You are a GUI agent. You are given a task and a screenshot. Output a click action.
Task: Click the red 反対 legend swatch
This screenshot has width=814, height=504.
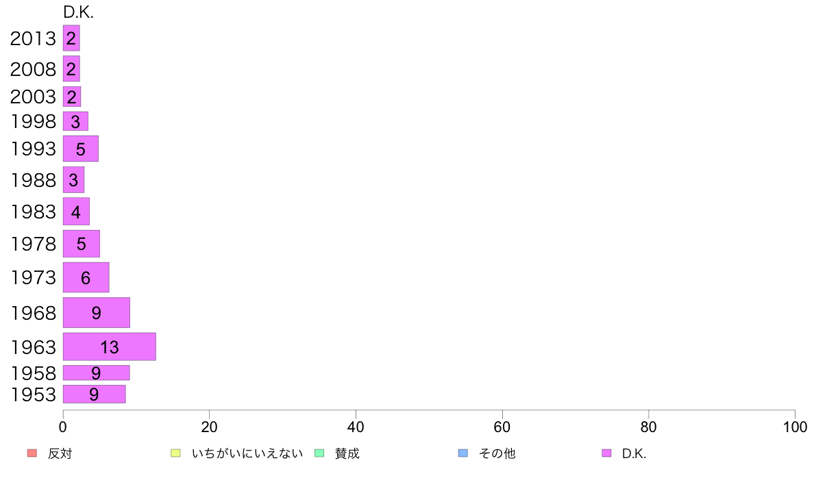click(32, 453)
